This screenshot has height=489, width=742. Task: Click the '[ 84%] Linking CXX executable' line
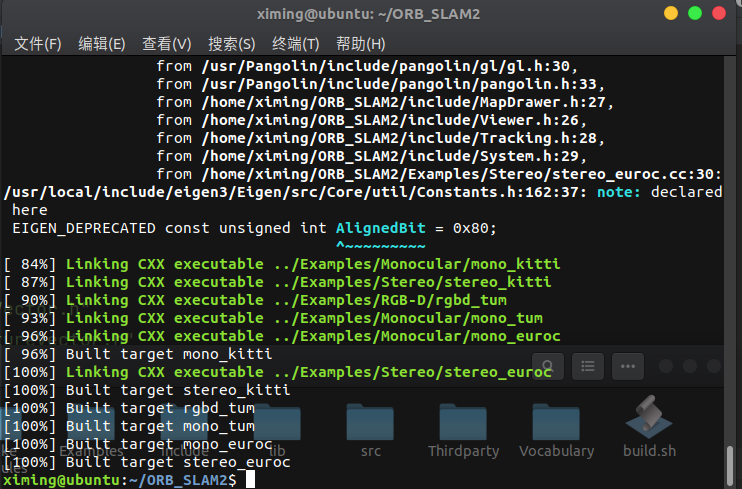coord(282,264)
